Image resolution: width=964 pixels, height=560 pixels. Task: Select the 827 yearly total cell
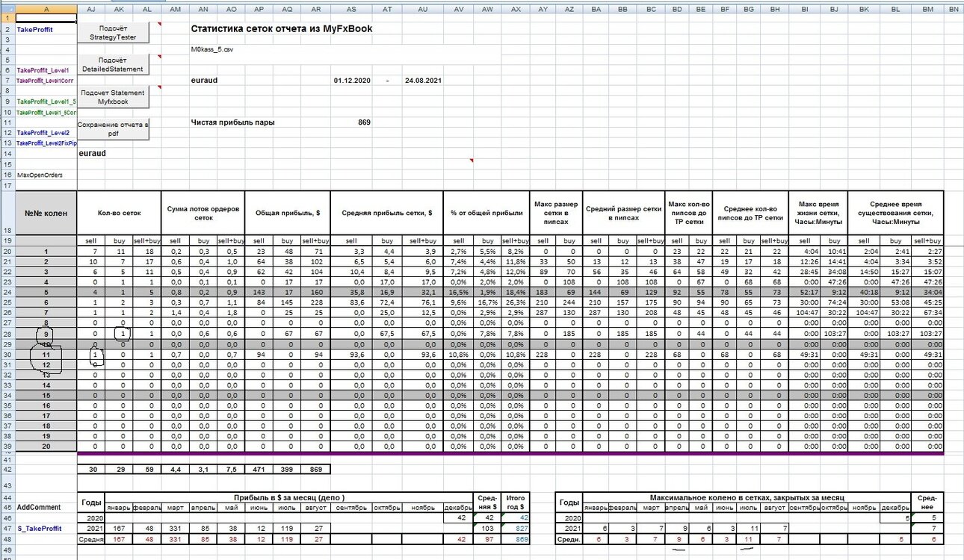click(x=516, y=528)
